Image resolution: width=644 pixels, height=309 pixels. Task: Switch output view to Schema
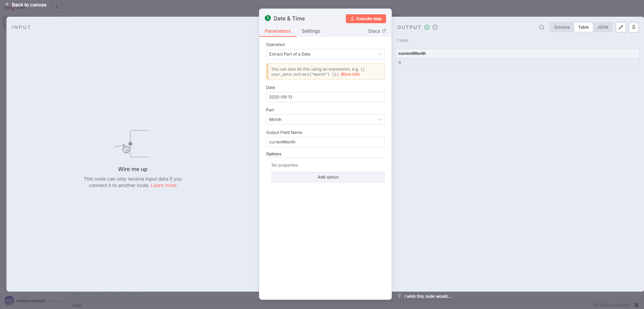point(562,27)
